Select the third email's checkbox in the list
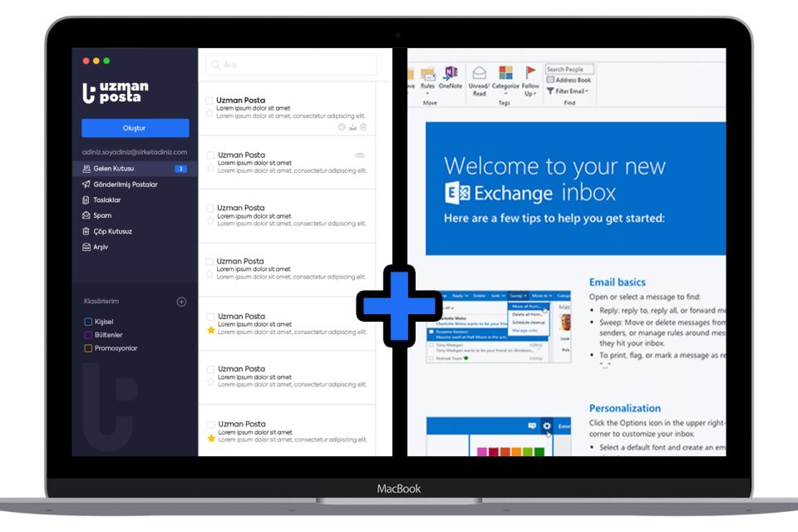 coord(209,208)
